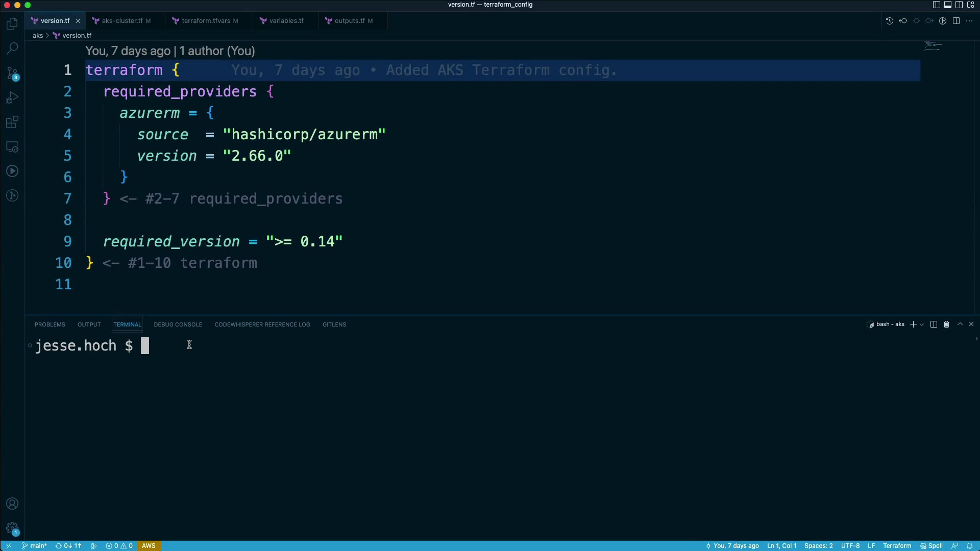Open file history clock icon in editor toolbar
This screenshot has height=551, width=980.
pos(889,21)
